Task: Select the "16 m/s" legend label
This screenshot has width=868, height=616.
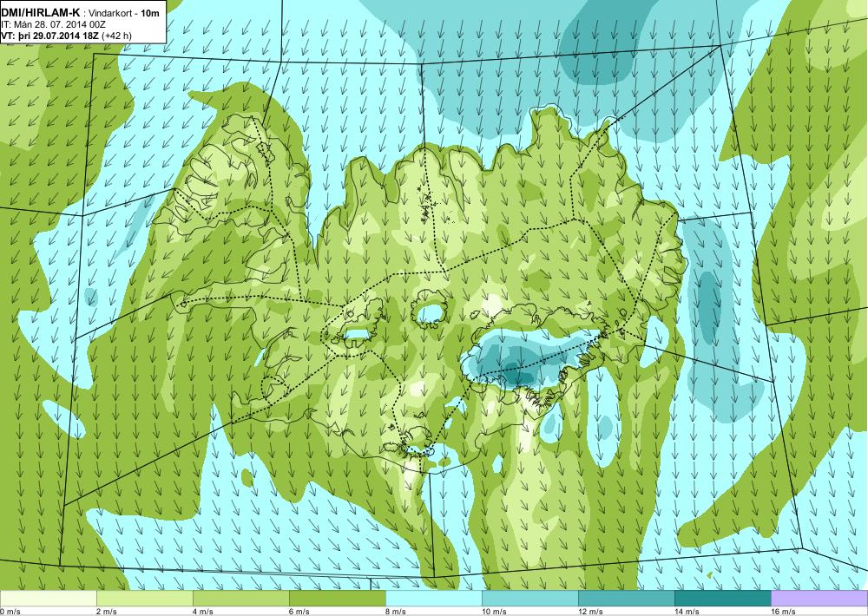Action: (783, 612)
